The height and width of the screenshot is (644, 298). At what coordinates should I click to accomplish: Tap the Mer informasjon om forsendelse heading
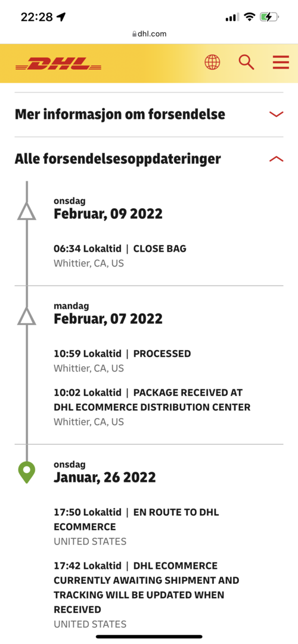pyautogui.click(x=120, y=114)
